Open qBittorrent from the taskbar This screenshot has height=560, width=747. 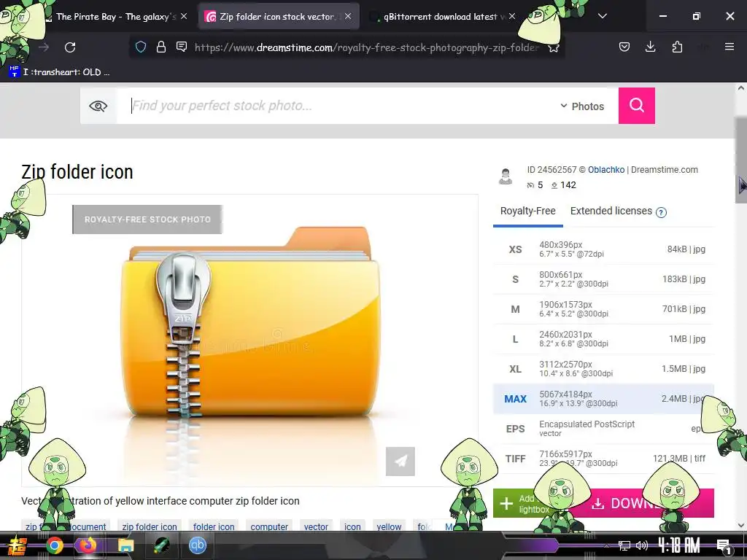[197, 545]
